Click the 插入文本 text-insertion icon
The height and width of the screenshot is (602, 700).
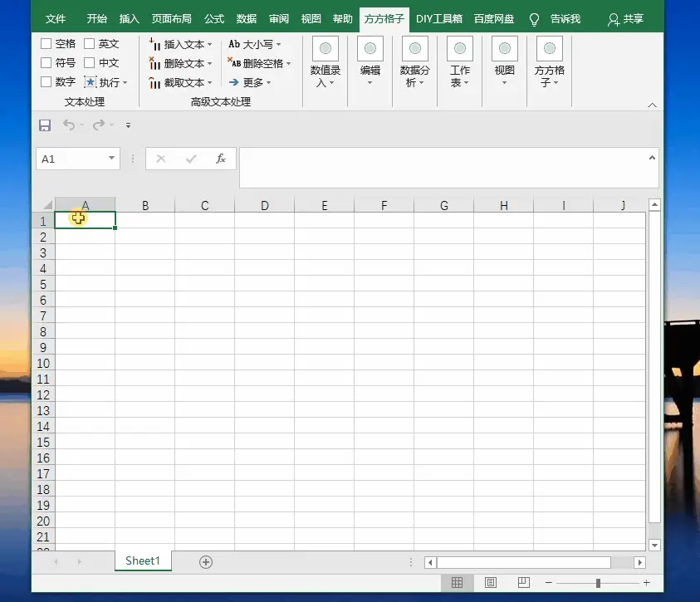click(x=156, y=43)
